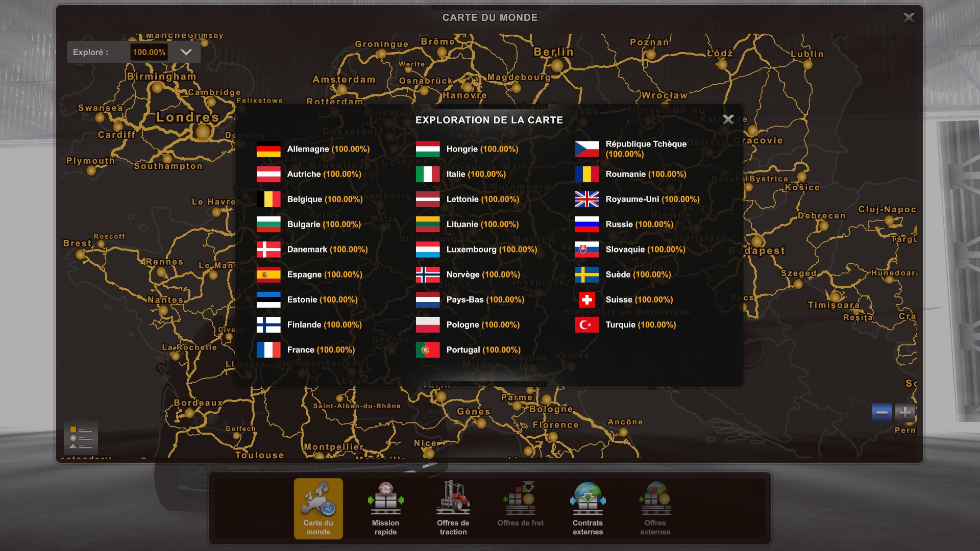Click the Finlande flag icon
Screen dimensions: 980x551
coord(268,324)
